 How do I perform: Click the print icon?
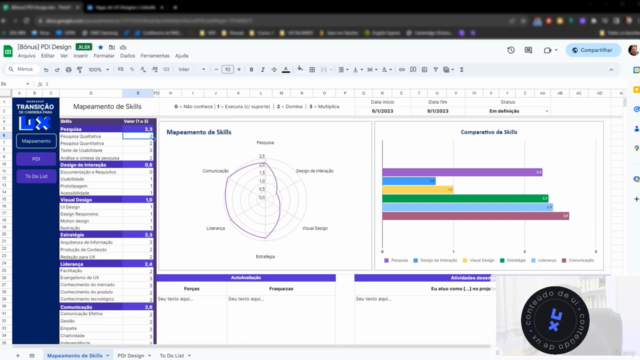coord(69,70)
